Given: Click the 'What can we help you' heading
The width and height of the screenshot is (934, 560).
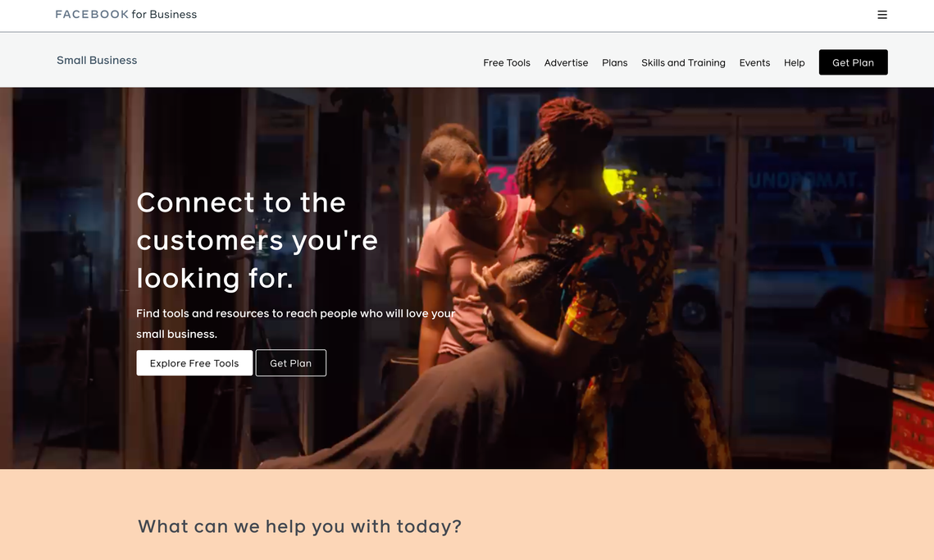Looking at the screenshot, I should point(299,526).
